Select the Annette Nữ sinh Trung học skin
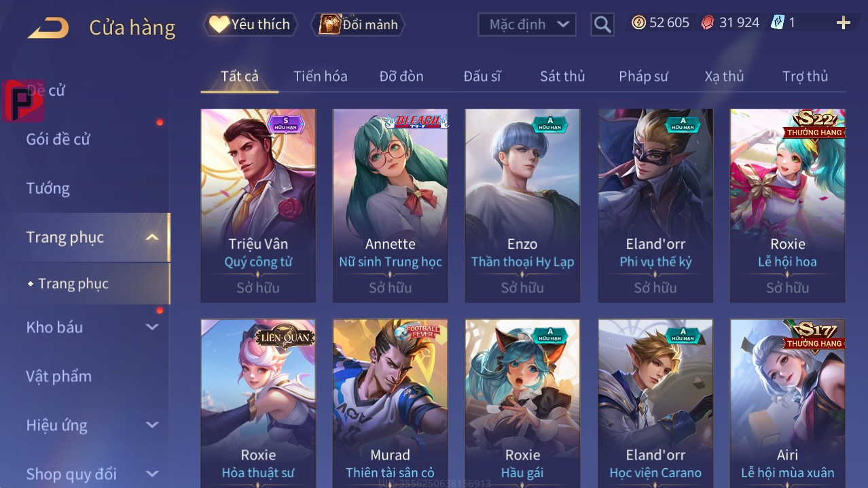868x488 pixels. (x=390, y=205)
